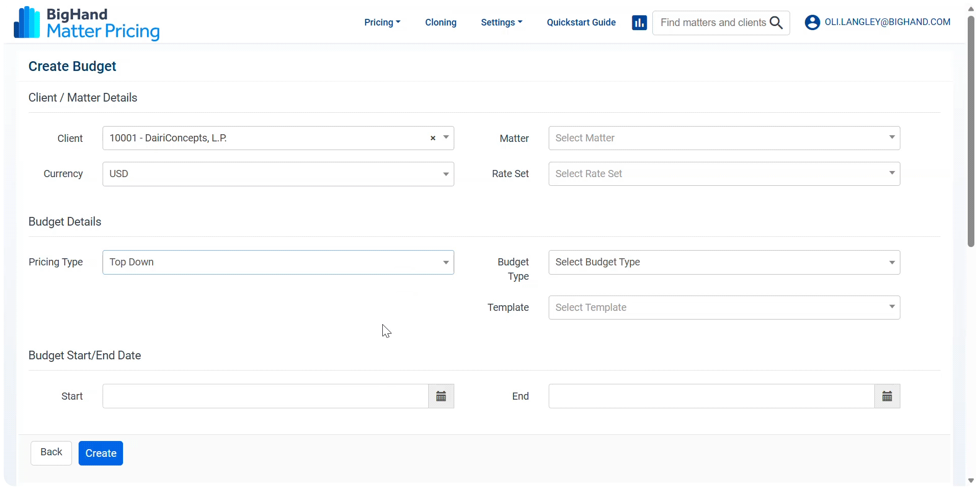Open the Select Rate Set dropdown
The height and width of the screenshot is (490, 980).
tap(724, 174)
